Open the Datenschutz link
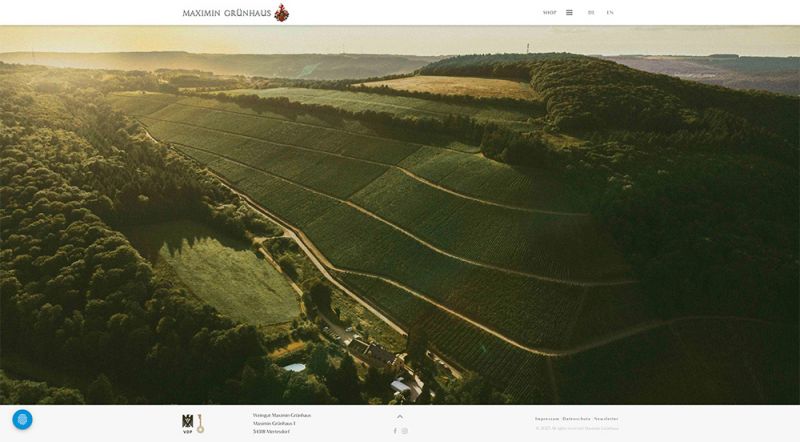The width and height of the screenshot is (800, 442). [x=577, y=419]
